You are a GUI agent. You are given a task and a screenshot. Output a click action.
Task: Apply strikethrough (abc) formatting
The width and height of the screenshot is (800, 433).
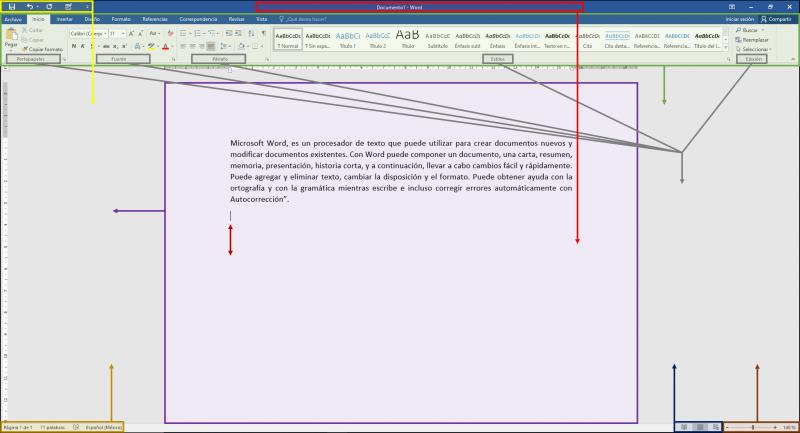(106, 46)
